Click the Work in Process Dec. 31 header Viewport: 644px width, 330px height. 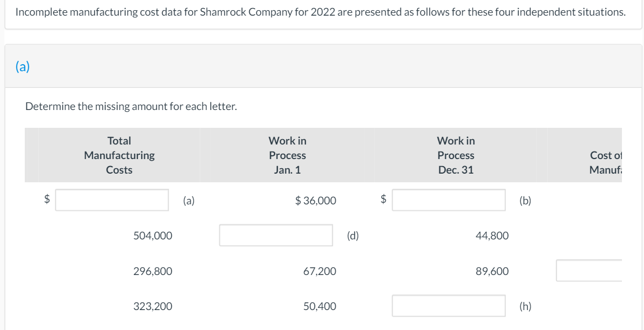[456, 155]
